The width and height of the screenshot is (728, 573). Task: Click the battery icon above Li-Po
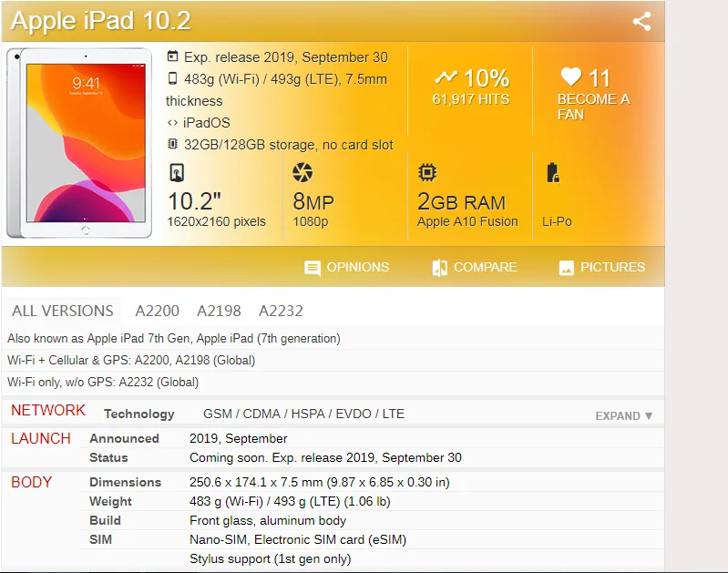pos(552,172)
